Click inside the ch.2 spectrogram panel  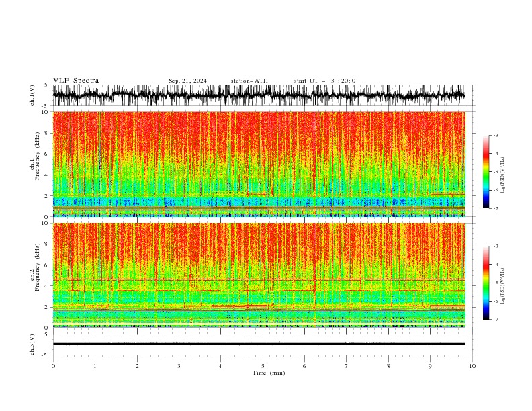pos(259,275)
